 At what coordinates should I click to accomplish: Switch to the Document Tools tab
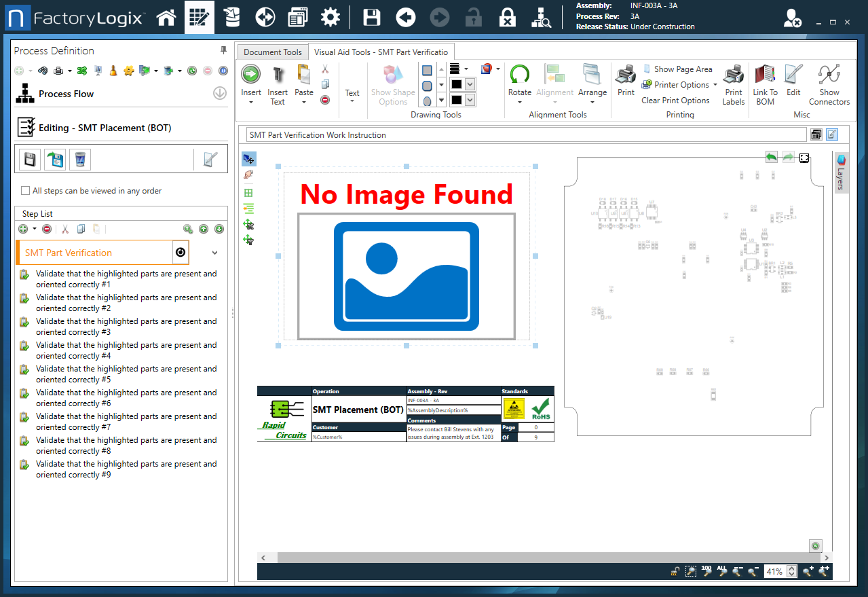point(272,52)
